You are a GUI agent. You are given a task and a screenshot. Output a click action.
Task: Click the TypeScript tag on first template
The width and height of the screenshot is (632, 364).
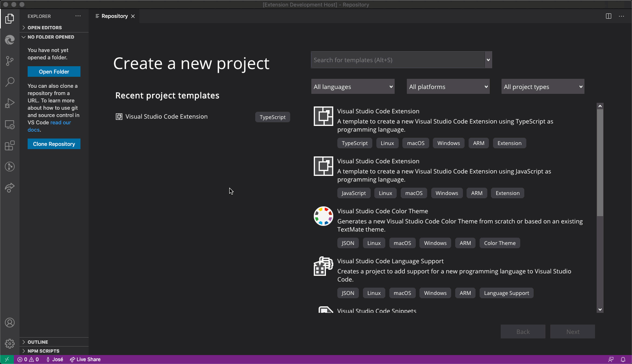click(355, 143)
